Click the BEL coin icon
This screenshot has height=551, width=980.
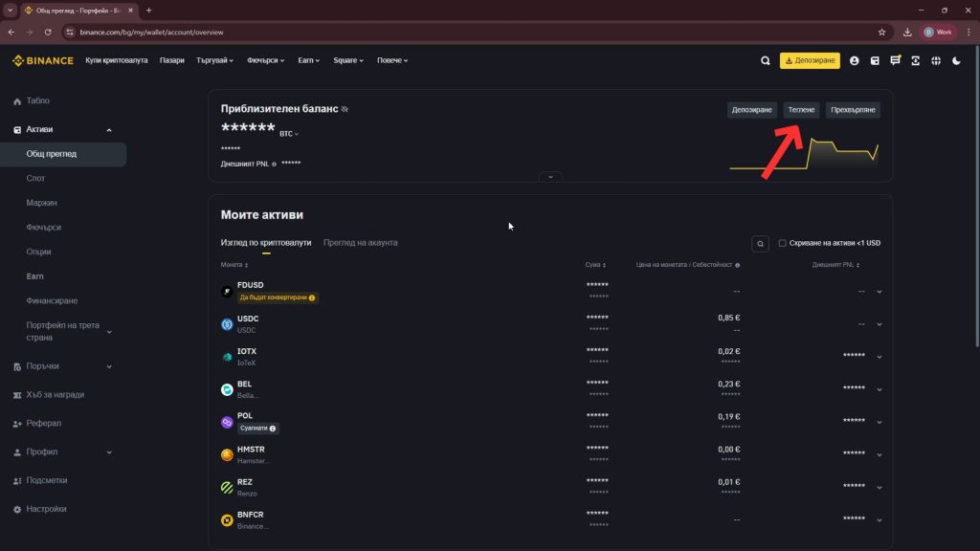pos(227,389)
